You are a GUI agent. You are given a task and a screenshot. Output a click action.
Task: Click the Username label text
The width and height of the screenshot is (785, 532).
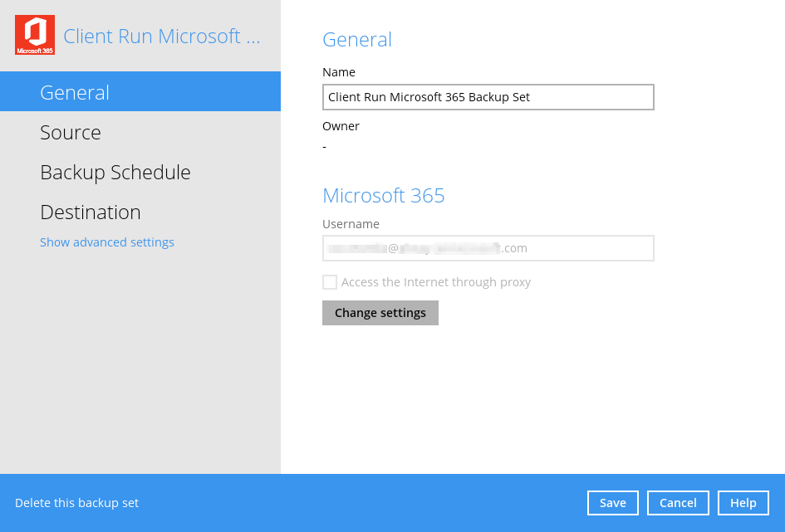[351, 224]
